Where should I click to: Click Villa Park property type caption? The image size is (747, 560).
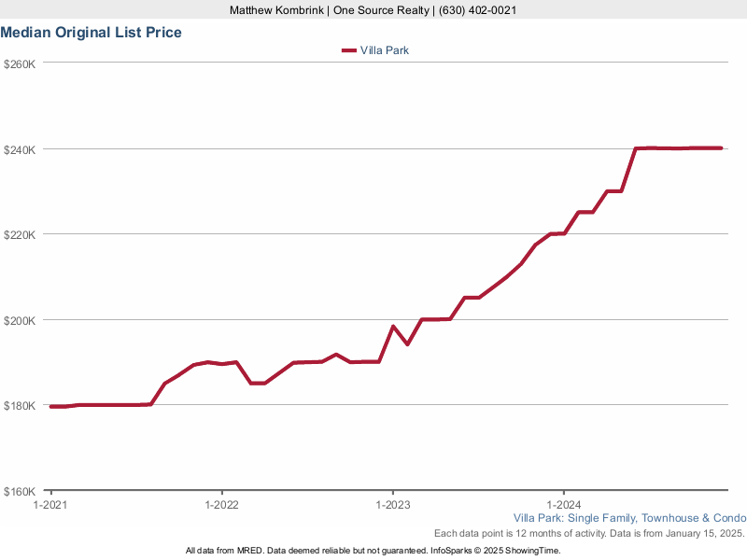pos(629,518)
